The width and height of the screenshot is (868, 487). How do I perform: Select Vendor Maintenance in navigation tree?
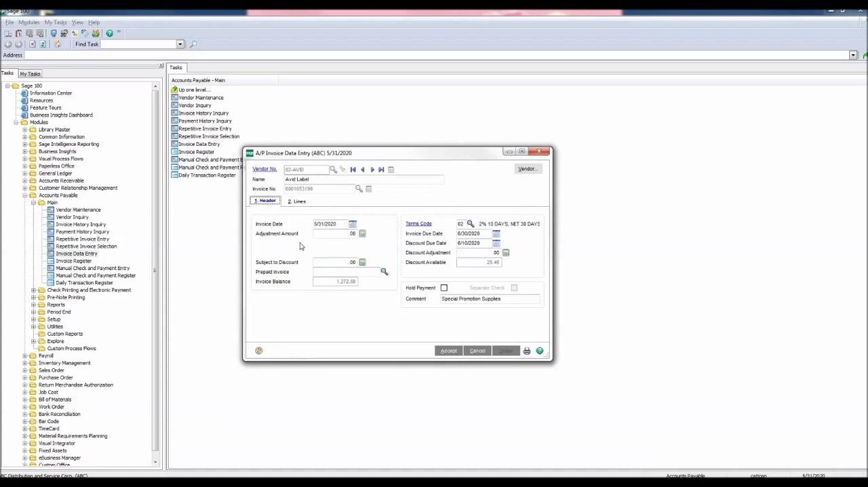pyautogui.click(x=78, y=210)
